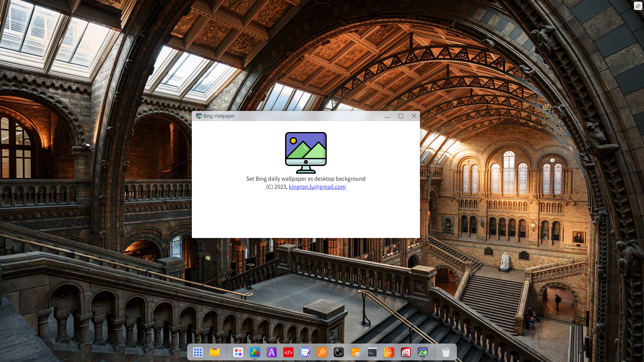This screenshot has width=644, height=362.
Task: Open the colored cubes app in the dock
Action: [255, 352]
